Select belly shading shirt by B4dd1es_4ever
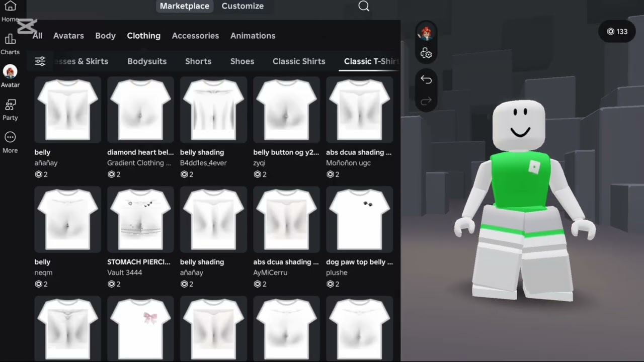The width and height of the screenshot is (644, 362). tap(213, 110)
